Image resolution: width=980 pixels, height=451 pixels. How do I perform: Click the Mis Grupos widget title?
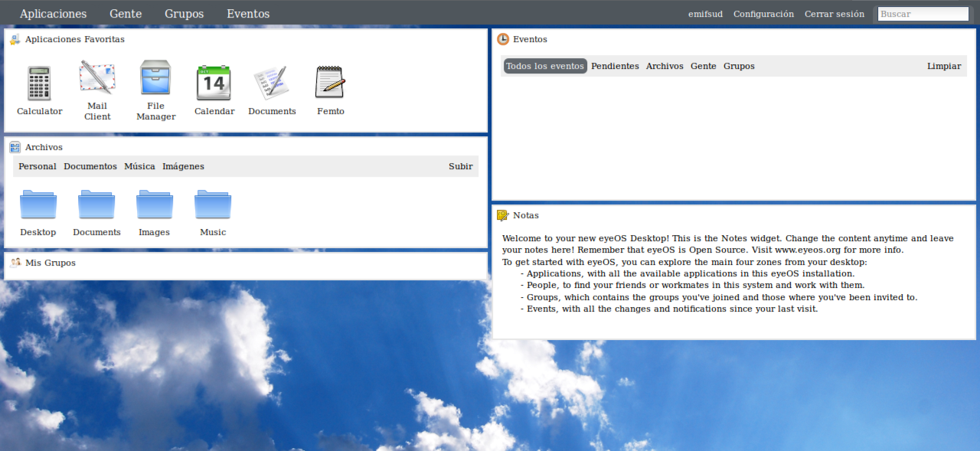51,263
